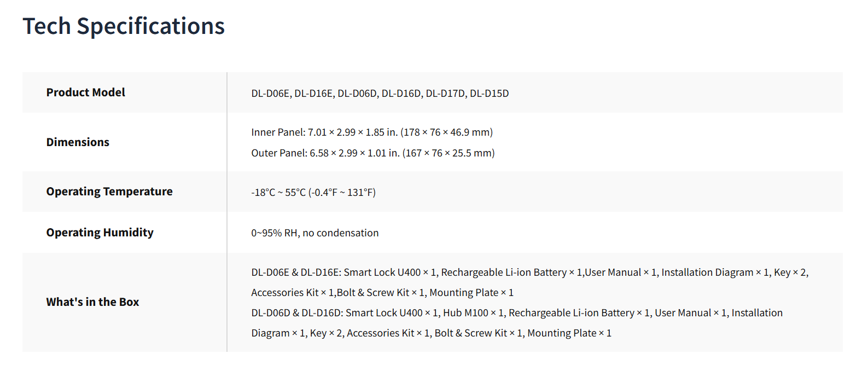This screenshot has height=371, width=868.
Task: Click the line starting with Accessories Kit × 1
Action: pyautogui.click(x=382, y=293)
